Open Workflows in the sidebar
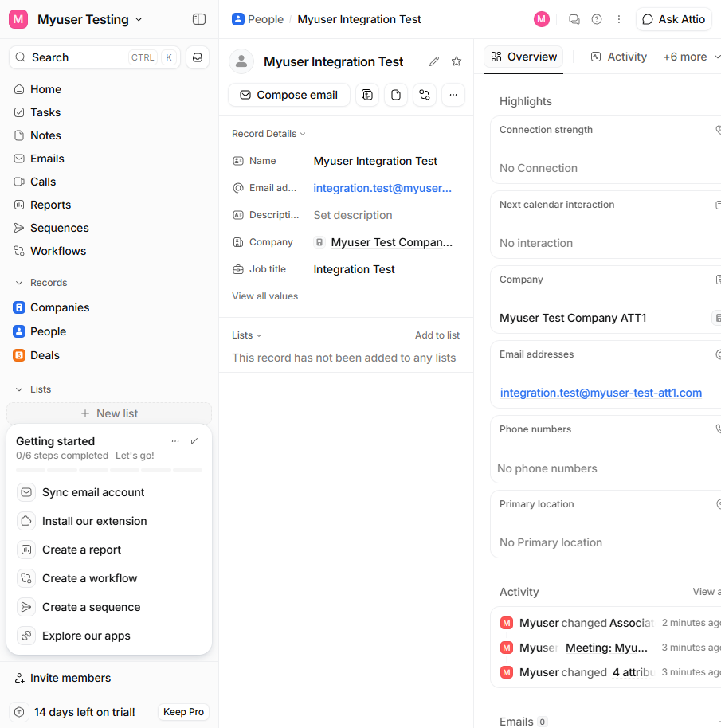The height and width of the screenshot is (728, 721). pyautogui.click(x=109, y=251)
